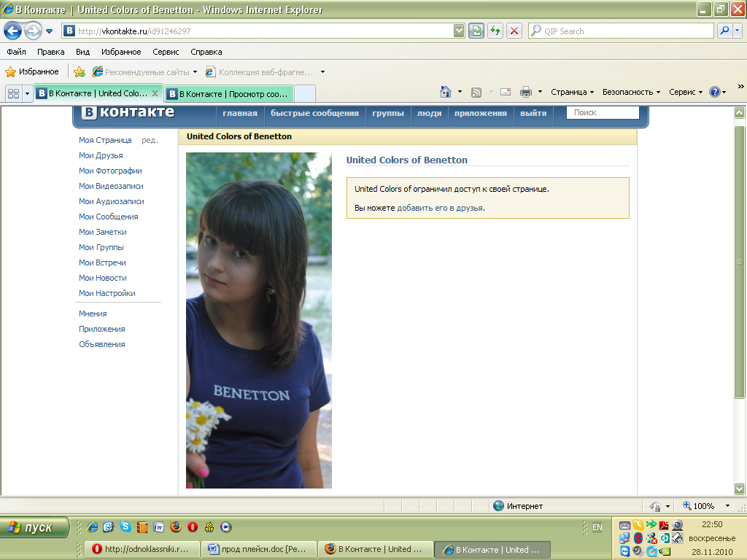
Task: Open Коллекция веб-фрагментов favorites item
Action: point(259,72)
